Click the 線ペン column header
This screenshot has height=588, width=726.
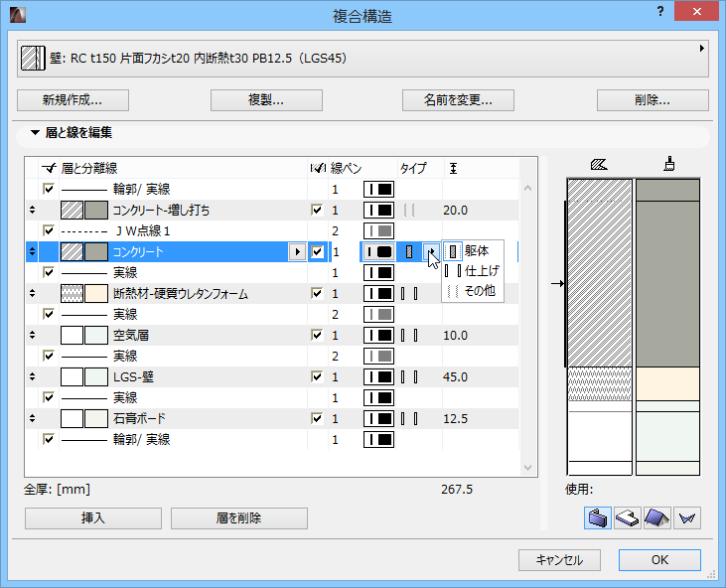click(x=346, y=168)
